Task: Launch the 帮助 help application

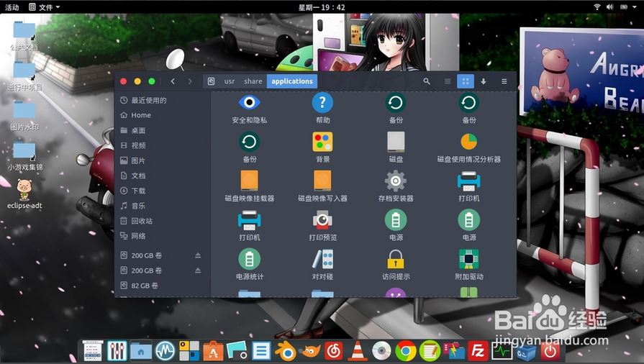Action: [322, 102]
